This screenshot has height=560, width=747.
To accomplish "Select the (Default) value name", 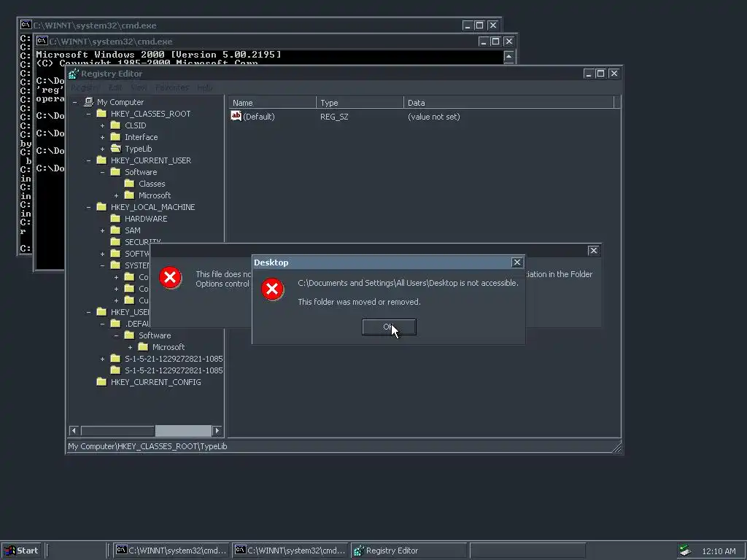I will coord(259,117).
